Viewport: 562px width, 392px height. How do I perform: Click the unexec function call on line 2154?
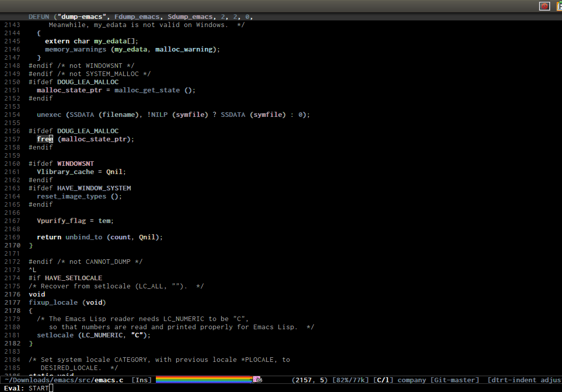pyautogui.click(x=49, y=114)
